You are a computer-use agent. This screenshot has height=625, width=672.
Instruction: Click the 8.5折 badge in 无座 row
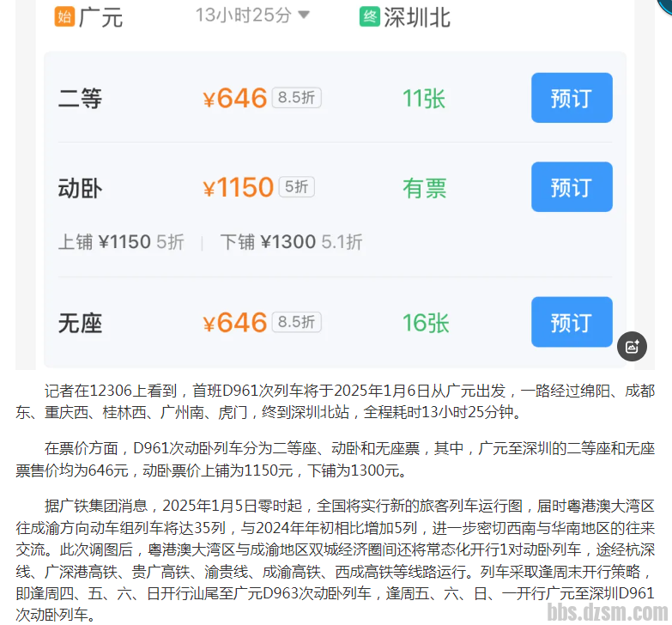[x=296, y=322]
